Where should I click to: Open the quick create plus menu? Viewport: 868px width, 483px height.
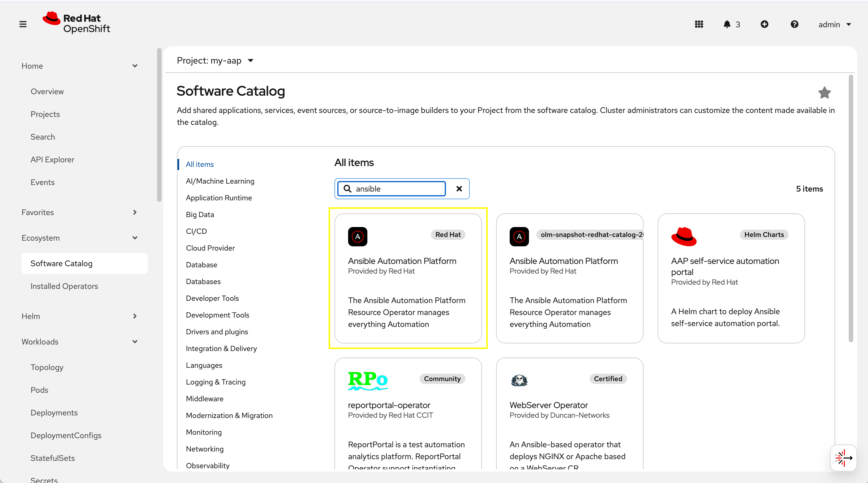[x=764, y=24]
